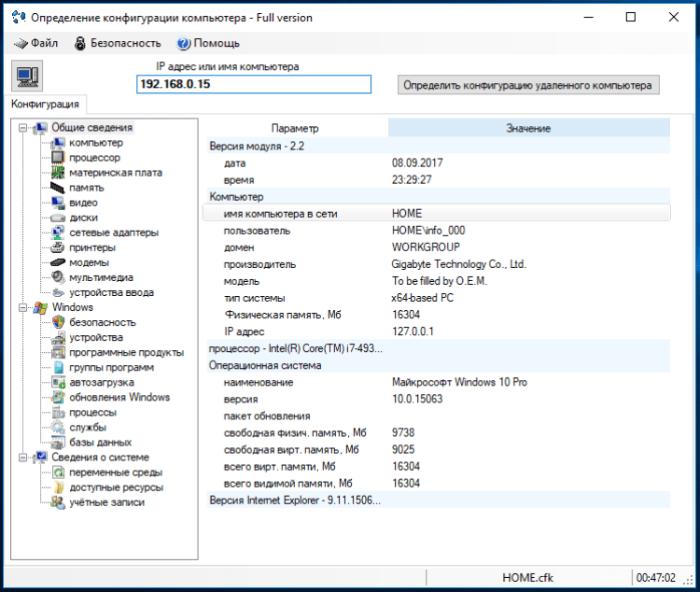The height and width of the screenshot is (592, 700).
Task: Select the мультимедиа icon in tree
Action: (57, 277)
